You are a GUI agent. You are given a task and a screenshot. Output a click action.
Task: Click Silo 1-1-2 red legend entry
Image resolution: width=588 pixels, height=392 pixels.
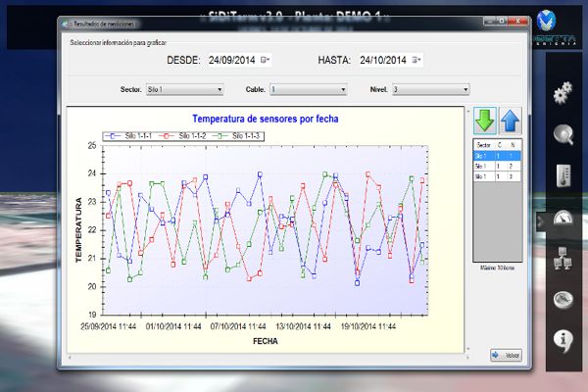(182, 136)
